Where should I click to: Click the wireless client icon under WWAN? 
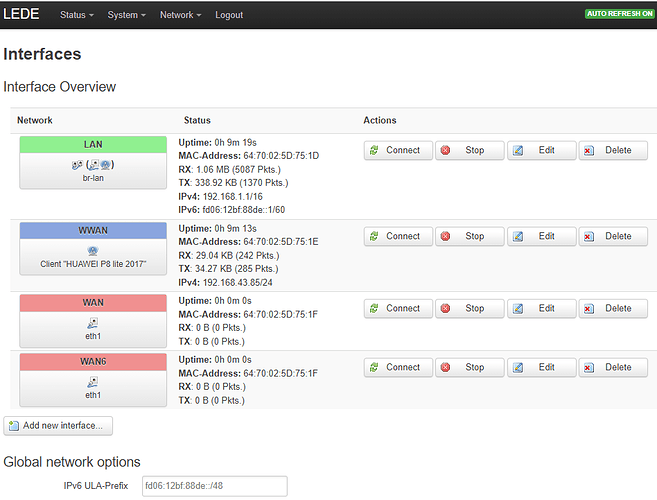coord(92,250)
